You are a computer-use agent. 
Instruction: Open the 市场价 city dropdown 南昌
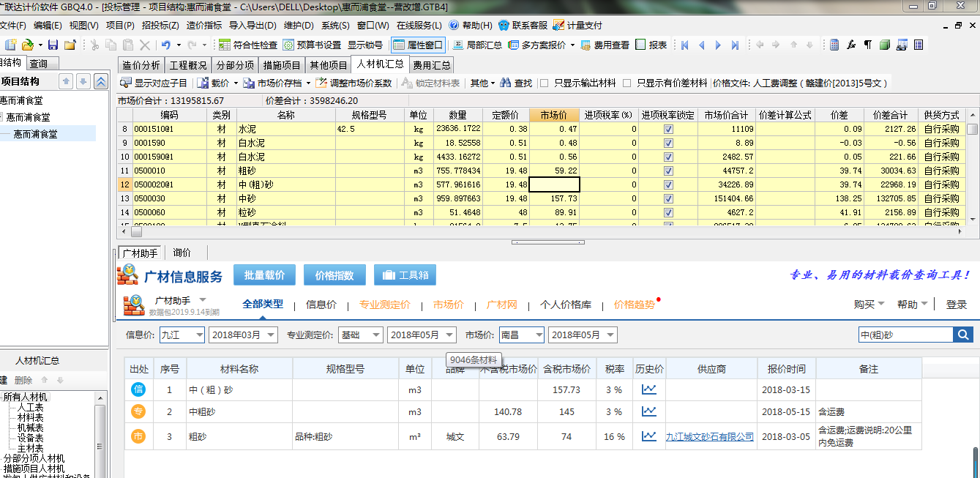tap(522, 335)
